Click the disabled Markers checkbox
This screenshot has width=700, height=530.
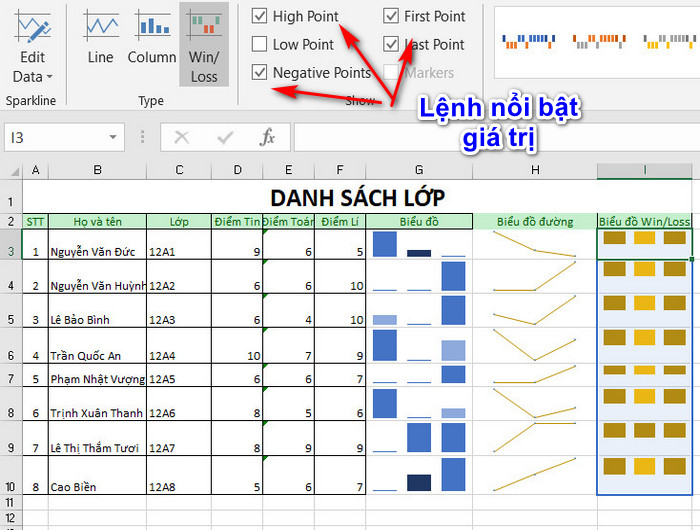tap(391, 72)
